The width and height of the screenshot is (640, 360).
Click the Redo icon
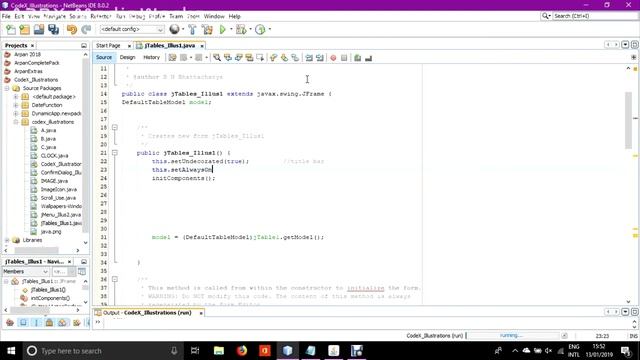pos(86,29)
